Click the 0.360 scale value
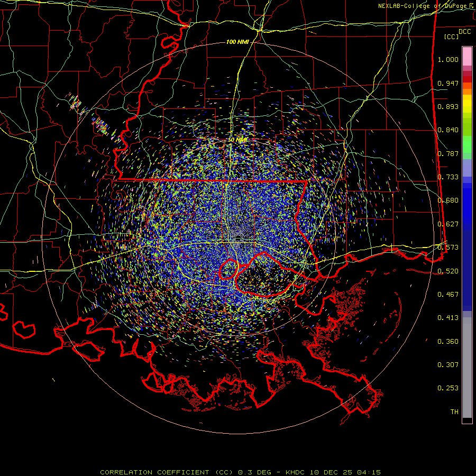 [x=448, y=342]
